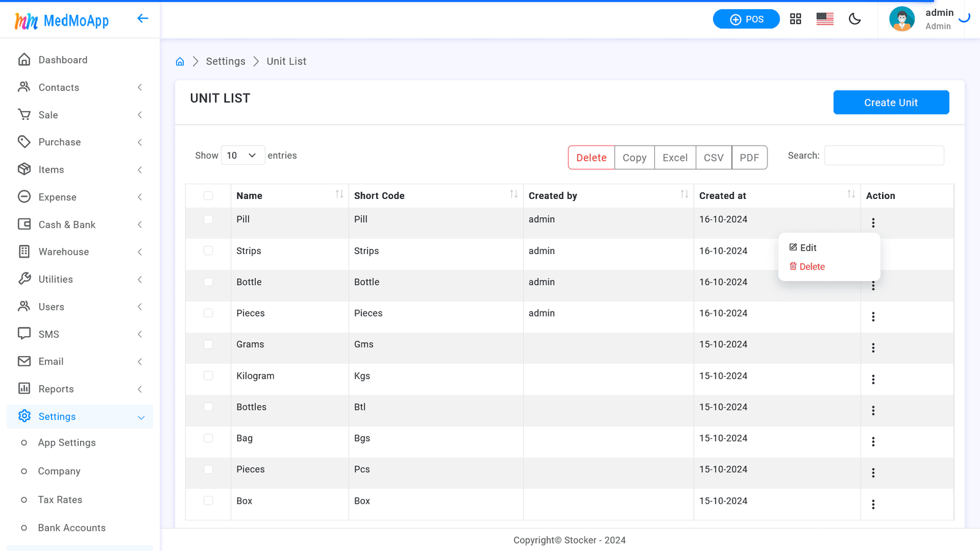Screen dimensions: 980x551
Task: Click the Create Unit button
Action: coord(891,102)
